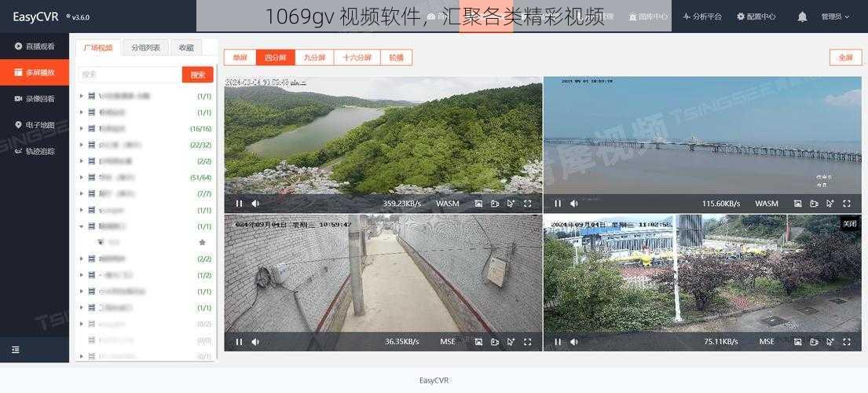Go to 分析平台 in the top navigation
The width and height of the screenshot is (868, 393).
702,17
